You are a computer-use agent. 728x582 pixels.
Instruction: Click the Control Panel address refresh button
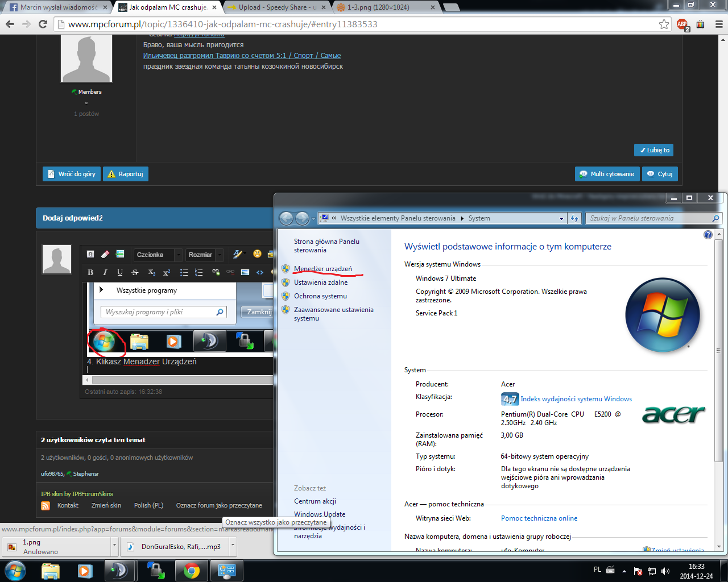click(x=574, y=218)
